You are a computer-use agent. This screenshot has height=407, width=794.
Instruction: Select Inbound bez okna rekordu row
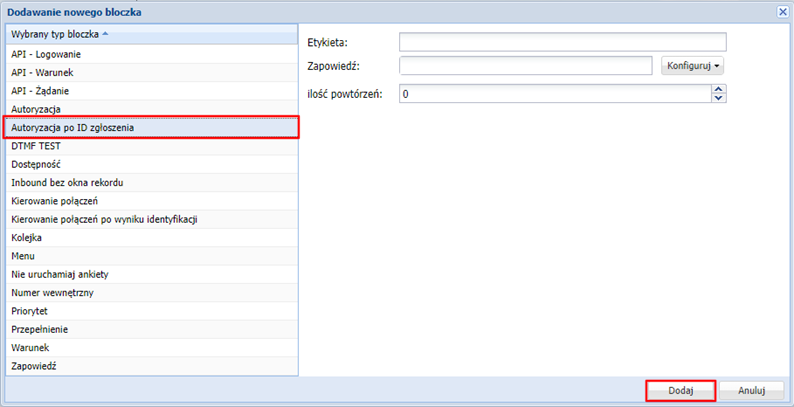click(152, 183)
